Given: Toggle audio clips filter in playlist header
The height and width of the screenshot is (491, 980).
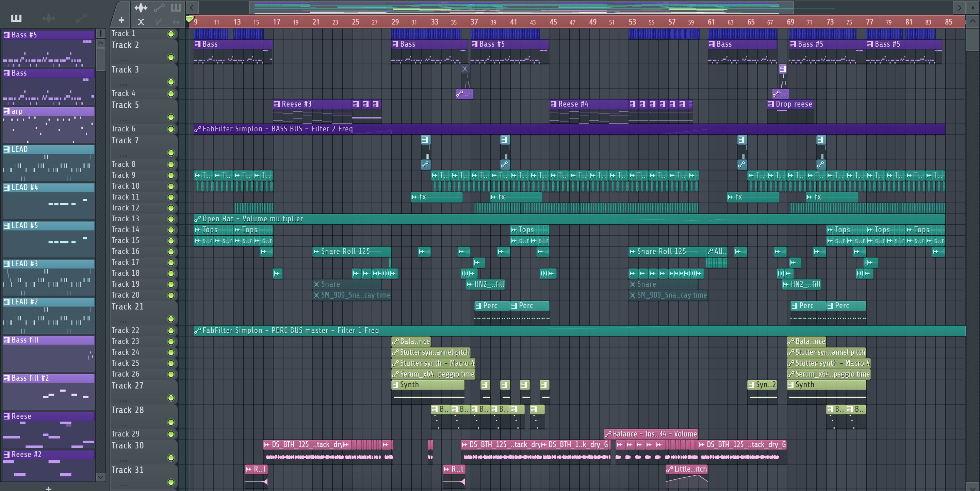Looking at the screenshot, I should click(x=141, y=7).
